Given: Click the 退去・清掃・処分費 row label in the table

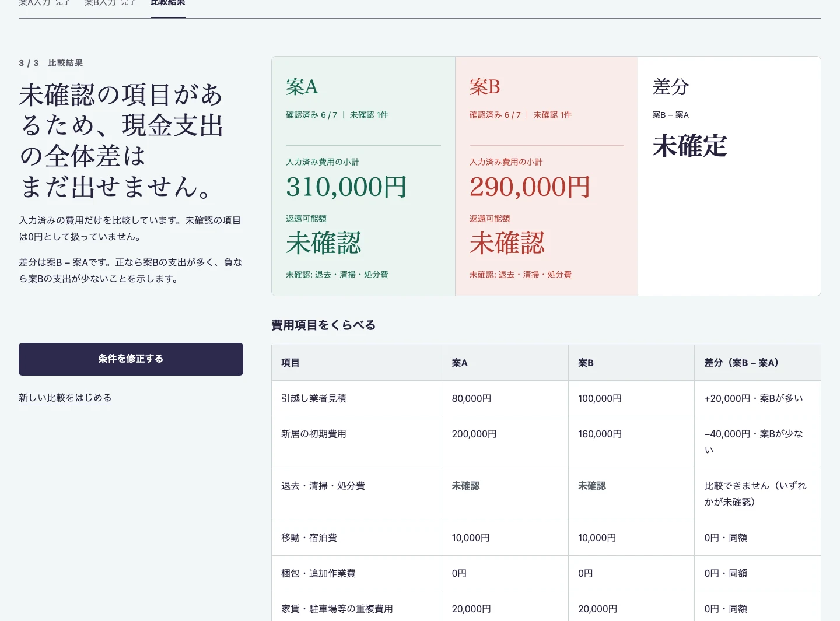Looking at the screenshot, I should (323, 486).
